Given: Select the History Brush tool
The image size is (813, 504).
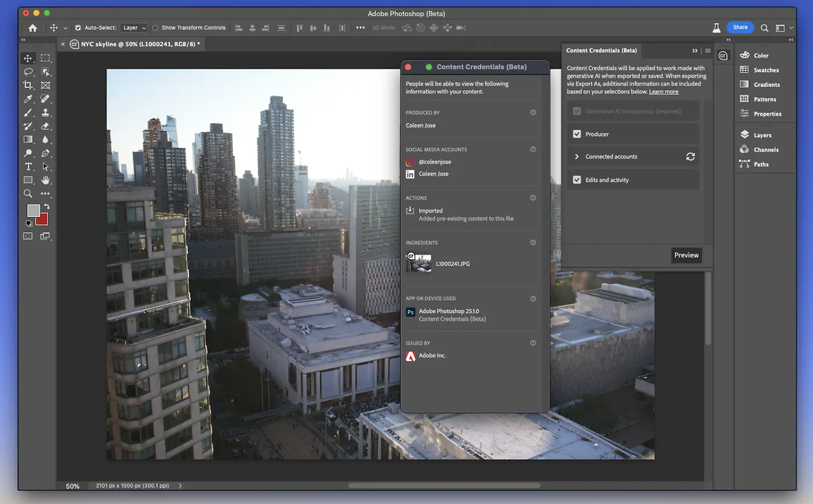Looking at the screenshot, I should 28,126.
